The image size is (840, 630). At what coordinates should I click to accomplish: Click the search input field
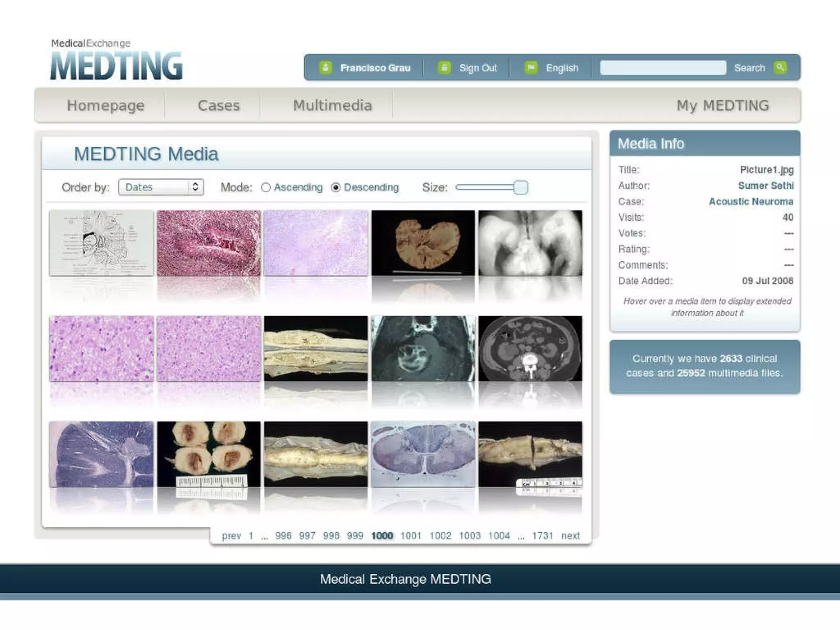(x=663, y=68)
